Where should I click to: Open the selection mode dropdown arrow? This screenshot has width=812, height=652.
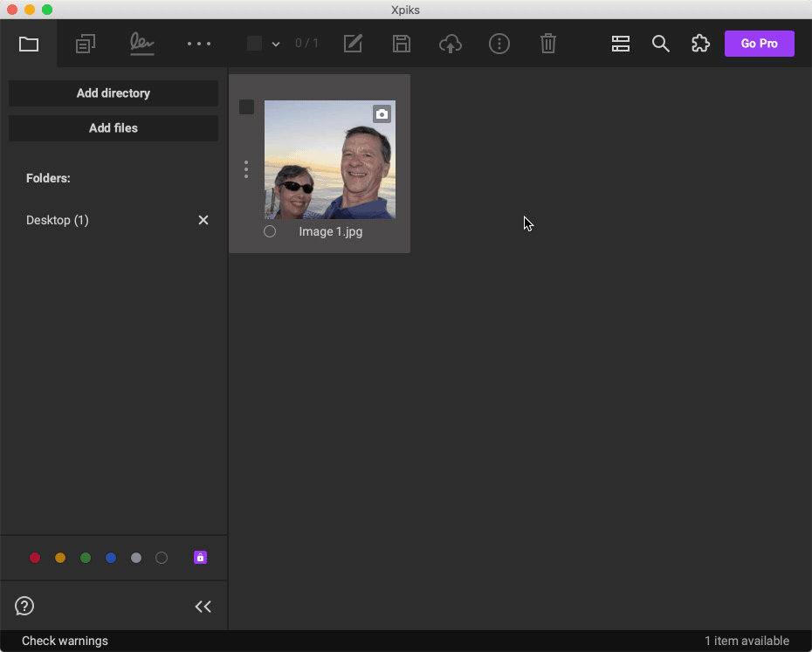click(276, 44)
